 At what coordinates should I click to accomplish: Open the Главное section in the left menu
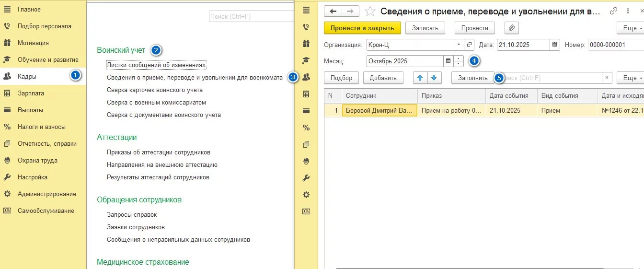(43, 9)
